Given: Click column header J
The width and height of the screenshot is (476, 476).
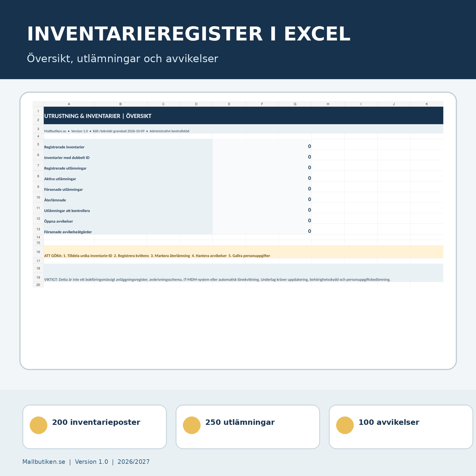Looking at the screenshot, I should (394, 104).
